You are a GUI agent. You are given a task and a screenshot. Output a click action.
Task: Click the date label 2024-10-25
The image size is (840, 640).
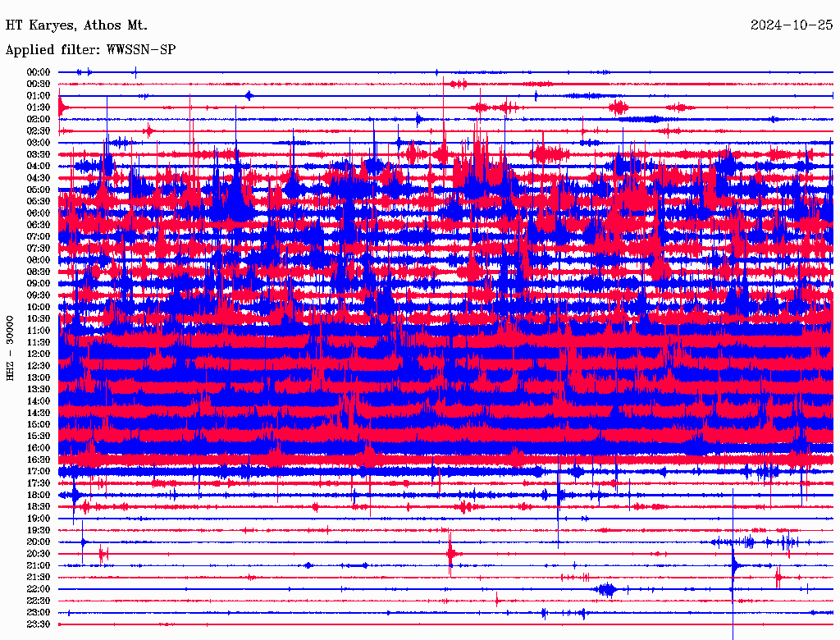click(x=792, y=25)
